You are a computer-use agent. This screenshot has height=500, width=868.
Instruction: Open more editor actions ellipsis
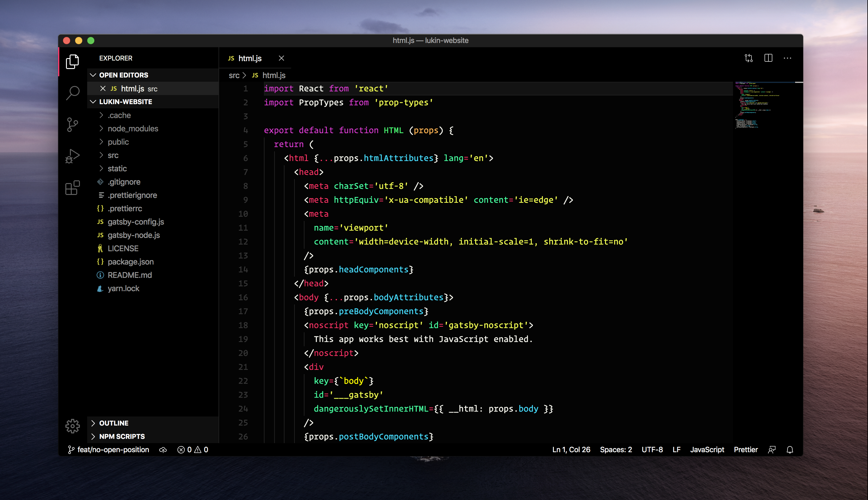[x=788, y=58]
